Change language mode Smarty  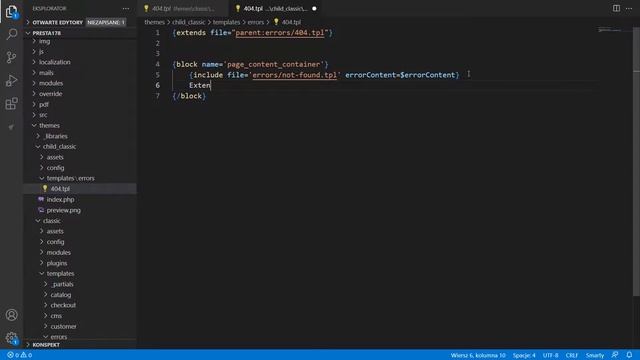(x=595, y=355)
